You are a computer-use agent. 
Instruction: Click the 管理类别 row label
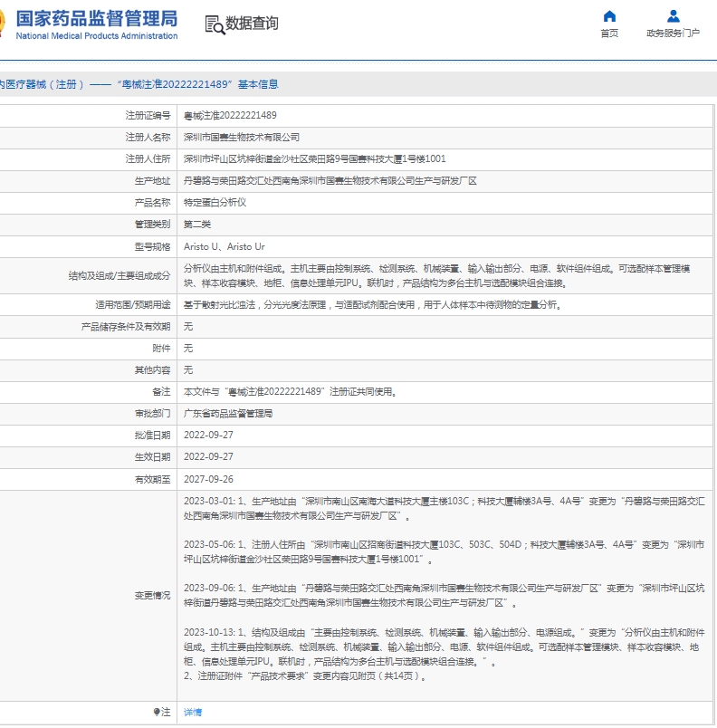point(152,225)
